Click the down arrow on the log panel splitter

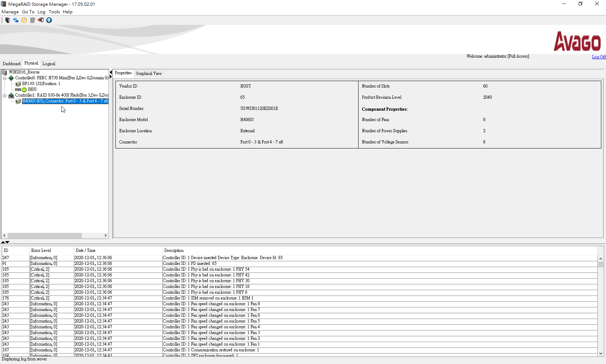click(7, 242)
